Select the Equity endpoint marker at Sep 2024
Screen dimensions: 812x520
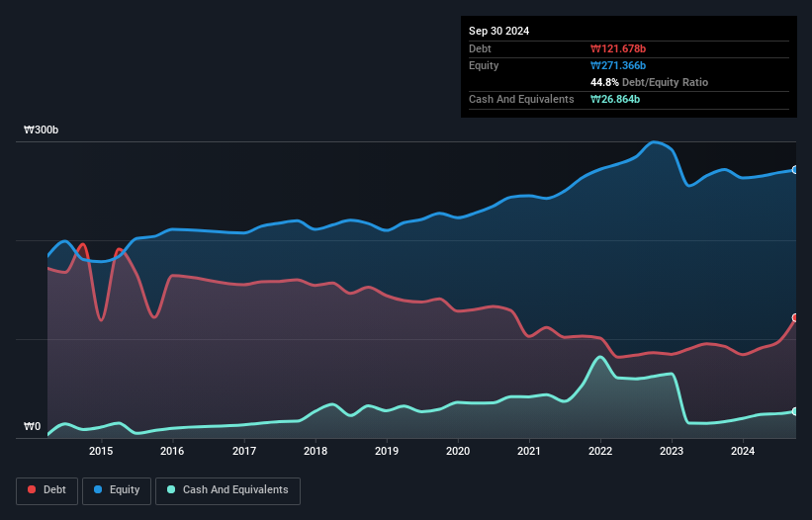pyautogui.click(x=795, y=170)
